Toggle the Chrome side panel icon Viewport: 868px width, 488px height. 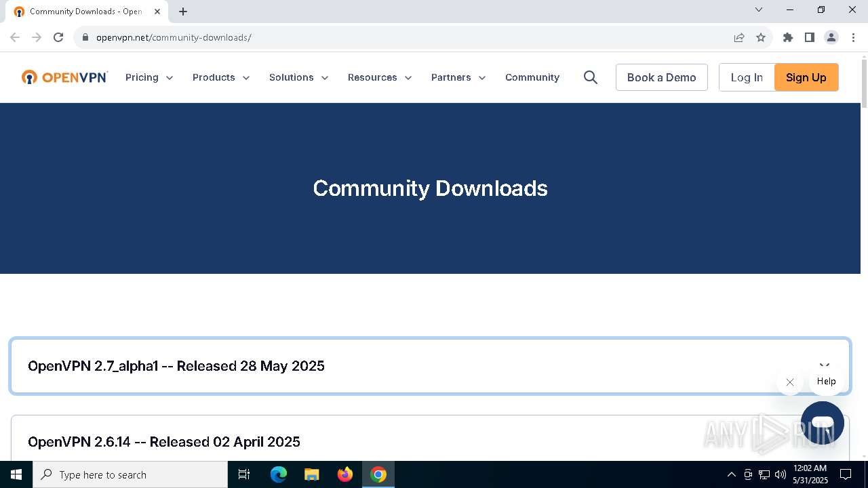[x=810, y=37]
